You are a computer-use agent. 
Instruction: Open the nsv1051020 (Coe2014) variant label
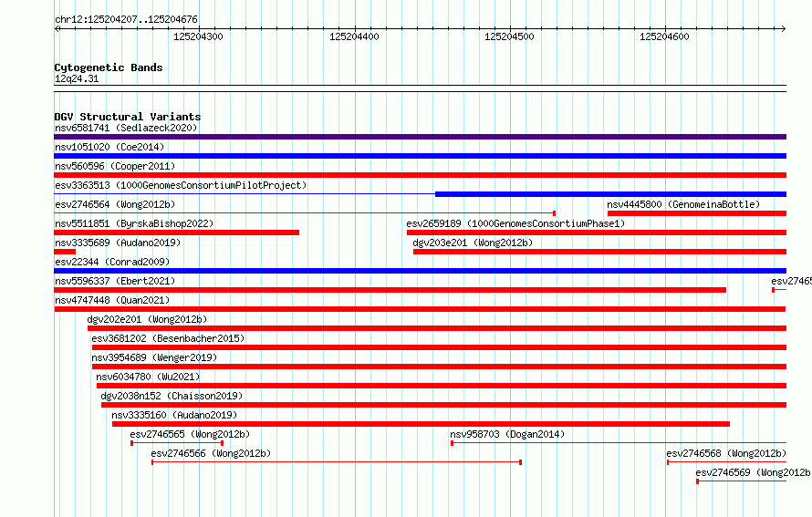tap(109, 147)
